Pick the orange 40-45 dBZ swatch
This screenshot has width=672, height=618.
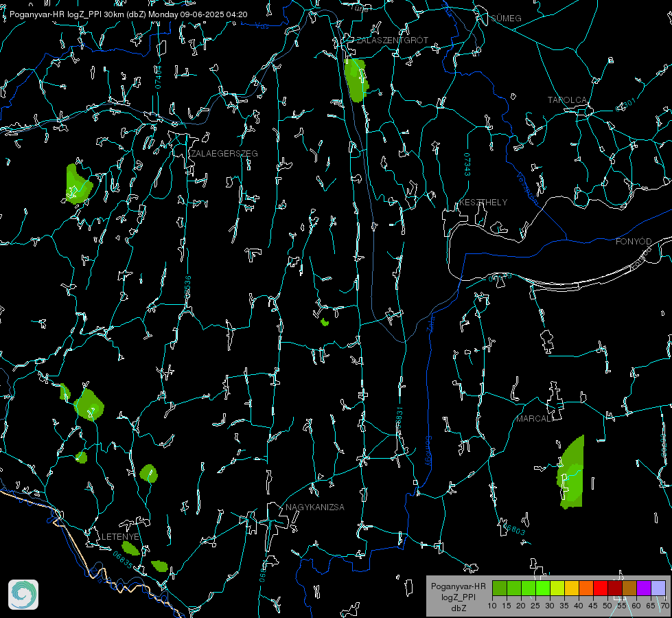[586, 588]
